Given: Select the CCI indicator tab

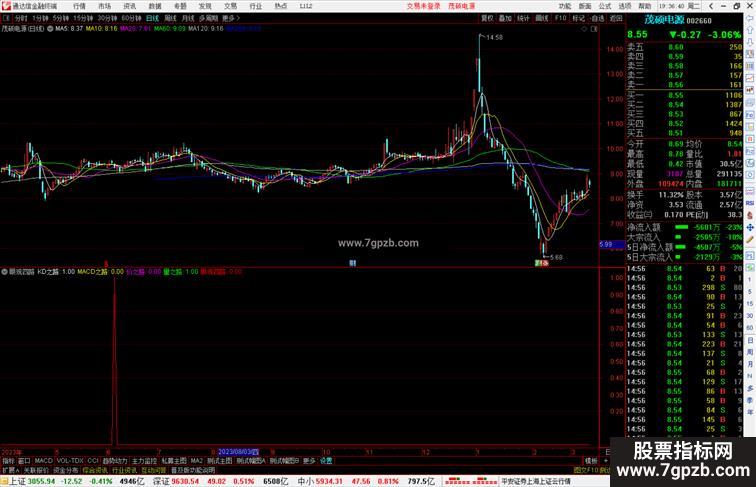Looking at the screenshot, I should pyautogui.click(x=93, y=461).
